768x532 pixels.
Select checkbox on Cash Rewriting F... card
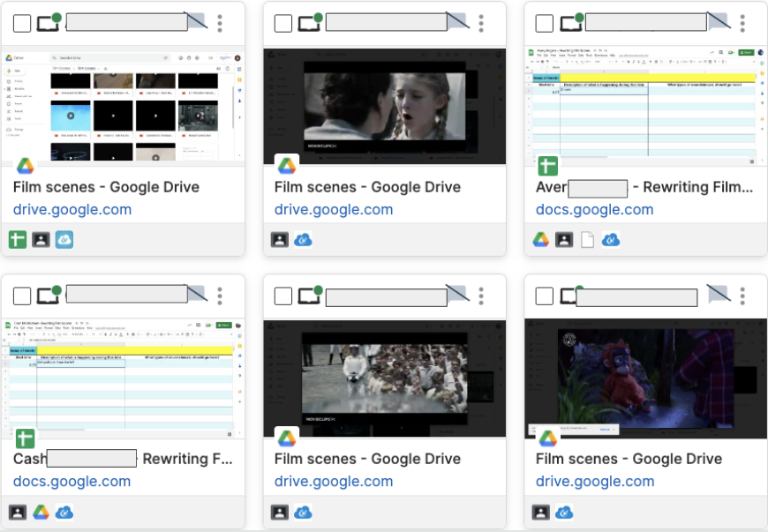22,296
